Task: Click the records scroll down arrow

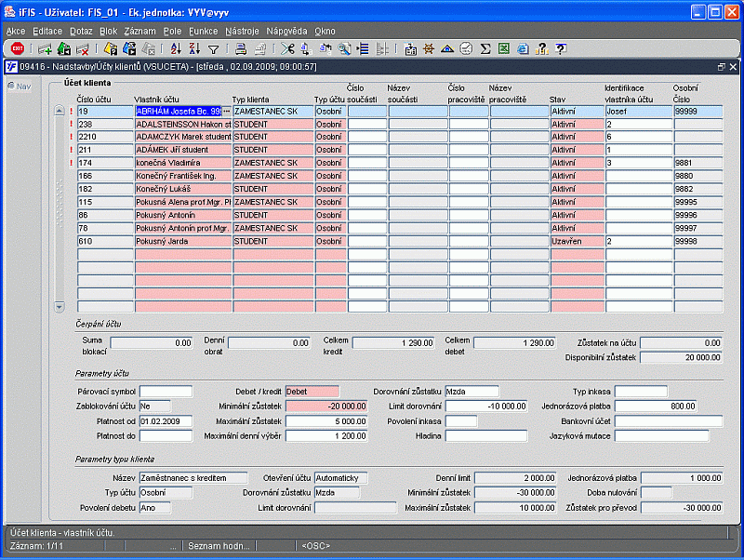Action: point(60,307)
